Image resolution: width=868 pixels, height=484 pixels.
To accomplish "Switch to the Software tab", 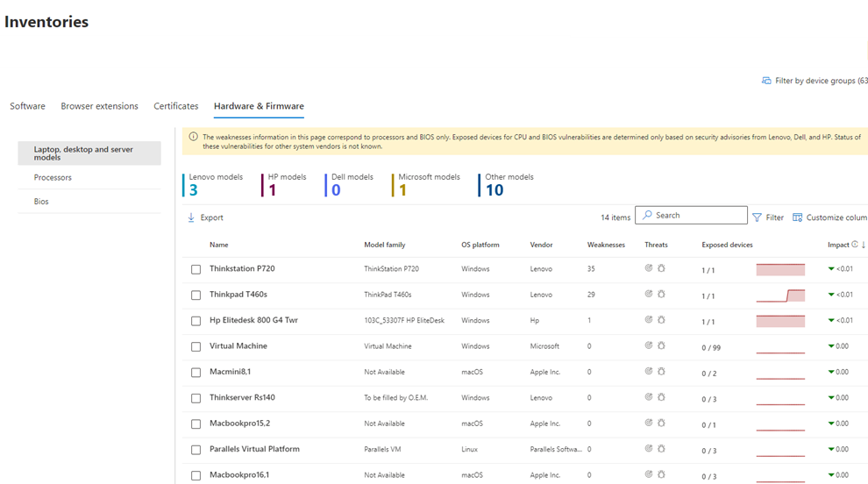I will 27,106.
